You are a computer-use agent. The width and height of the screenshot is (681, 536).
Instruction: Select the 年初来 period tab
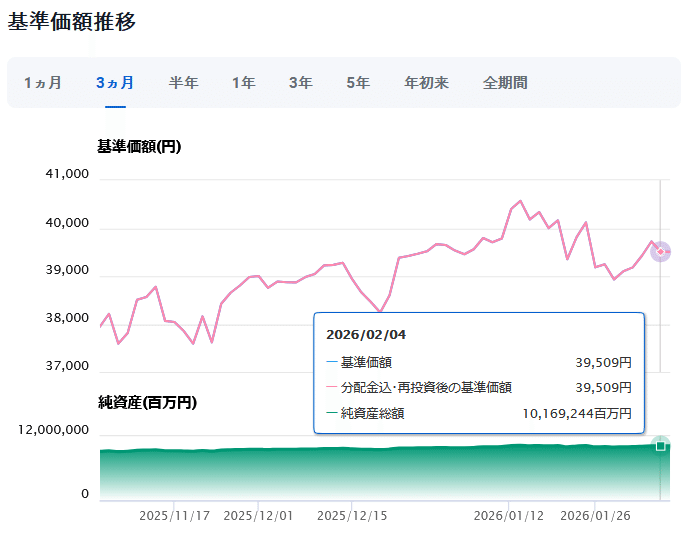(x=426, y=83)
